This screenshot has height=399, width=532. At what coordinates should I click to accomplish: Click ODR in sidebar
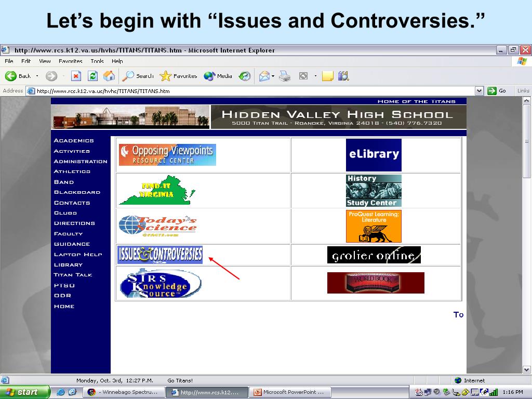(x=62, y=295)
